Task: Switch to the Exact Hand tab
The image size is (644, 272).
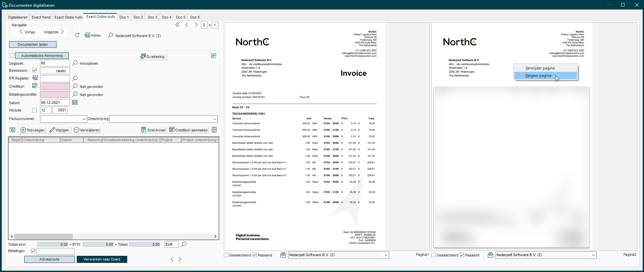Action: pyautogui.click(x=41, y=17)
